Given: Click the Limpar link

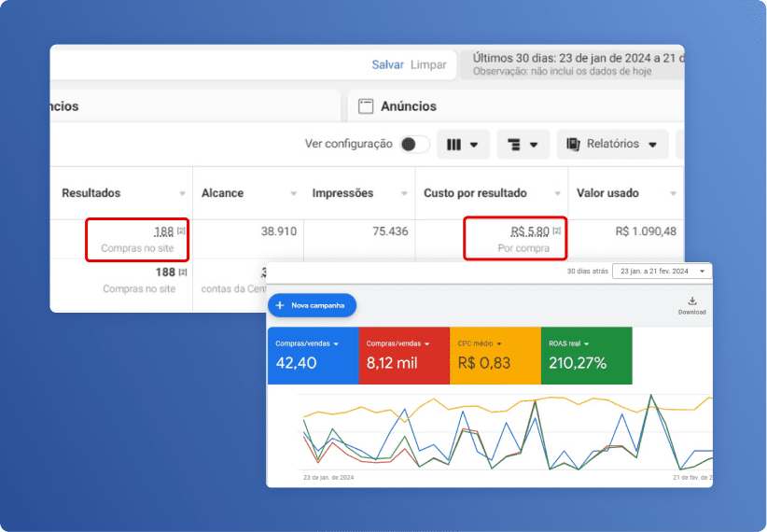Looking at the screenshot, I should [x=428, y=64].
